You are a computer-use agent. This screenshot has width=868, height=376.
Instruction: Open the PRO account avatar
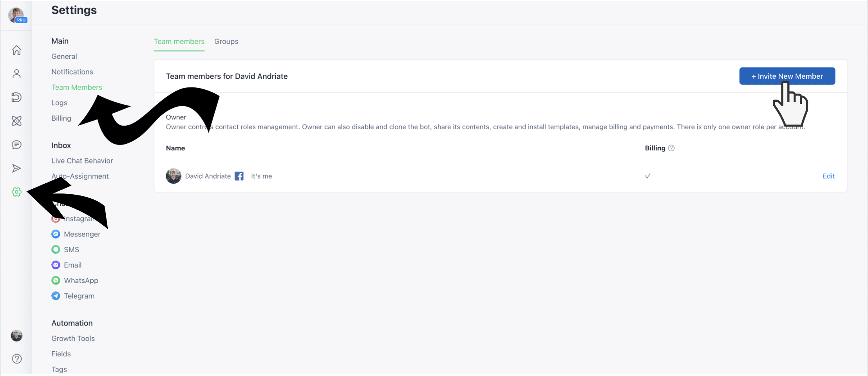tap(17, 15)
